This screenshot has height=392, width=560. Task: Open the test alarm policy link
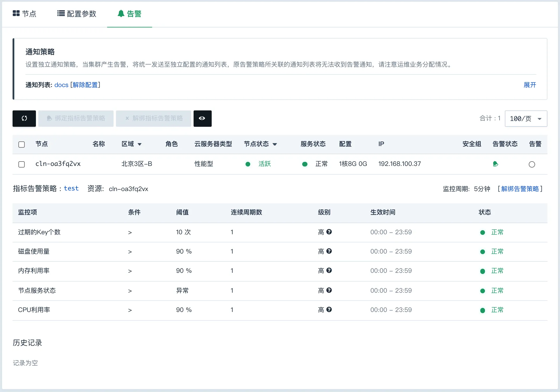(x=71, y=188)
